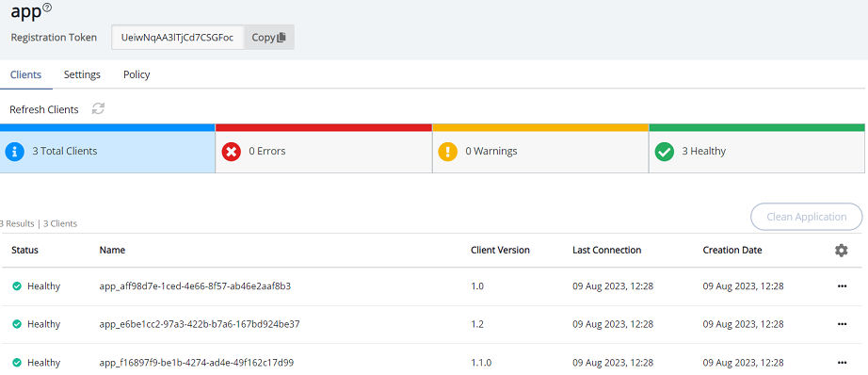Image resolution: width=868 pixels, height=375 pixels.
Task: Open actions menu for app_f16897f9 client
Action: click(842, 363)
